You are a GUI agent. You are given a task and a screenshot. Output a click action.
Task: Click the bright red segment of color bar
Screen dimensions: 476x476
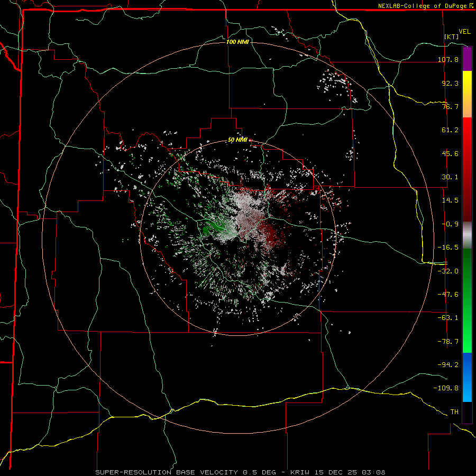(x=467, y=170)
